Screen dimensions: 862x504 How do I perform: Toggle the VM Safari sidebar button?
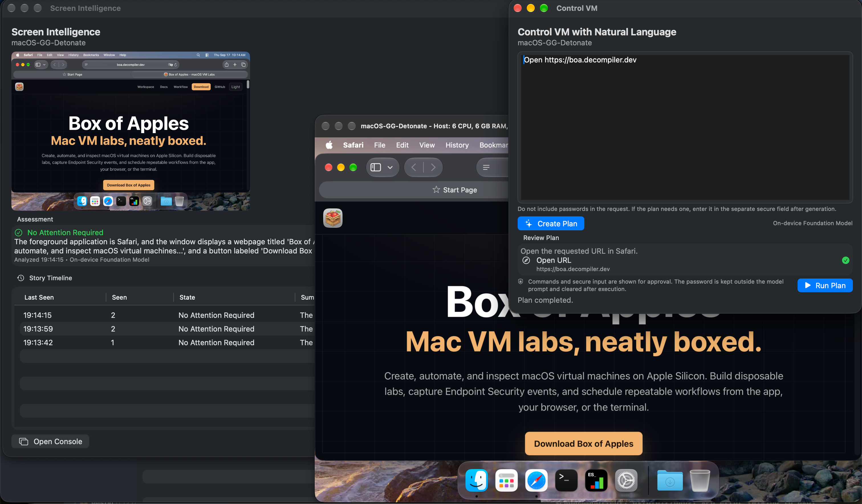376,167
